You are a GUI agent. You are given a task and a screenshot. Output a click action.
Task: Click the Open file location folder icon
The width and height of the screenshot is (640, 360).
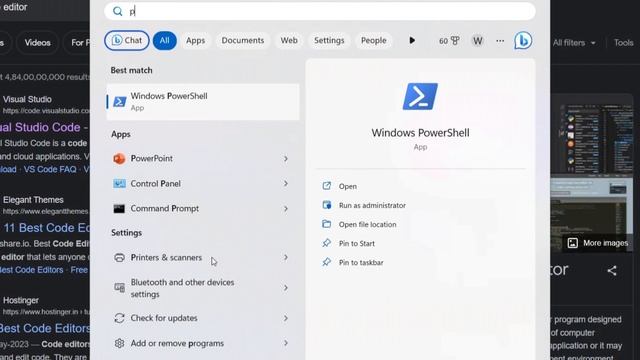point(327,224)
